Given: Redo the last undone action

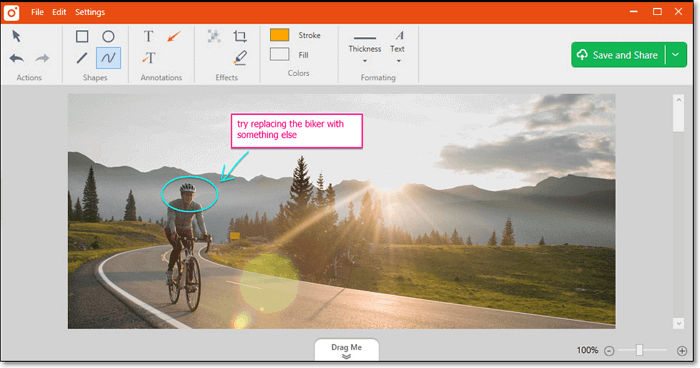Looking at the screenshot, I should click(x=42, y=58).
